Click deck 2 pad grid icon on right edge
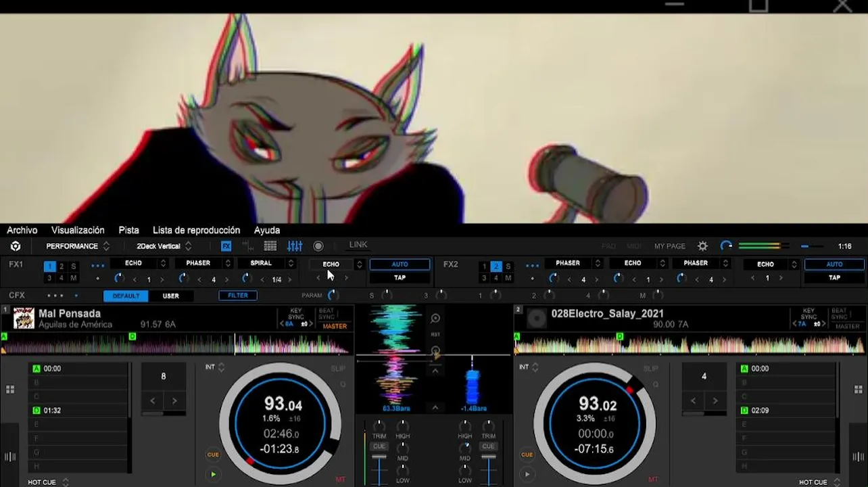This screenshot has width=868, height=487. [x=858, y=390]
